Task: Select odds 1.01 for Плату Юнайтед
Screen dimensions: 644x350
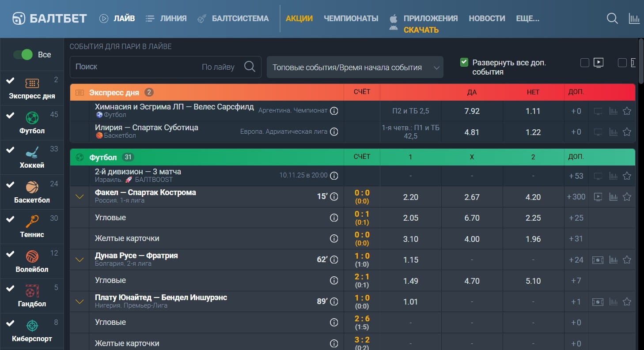Action: tap(410, 302)
